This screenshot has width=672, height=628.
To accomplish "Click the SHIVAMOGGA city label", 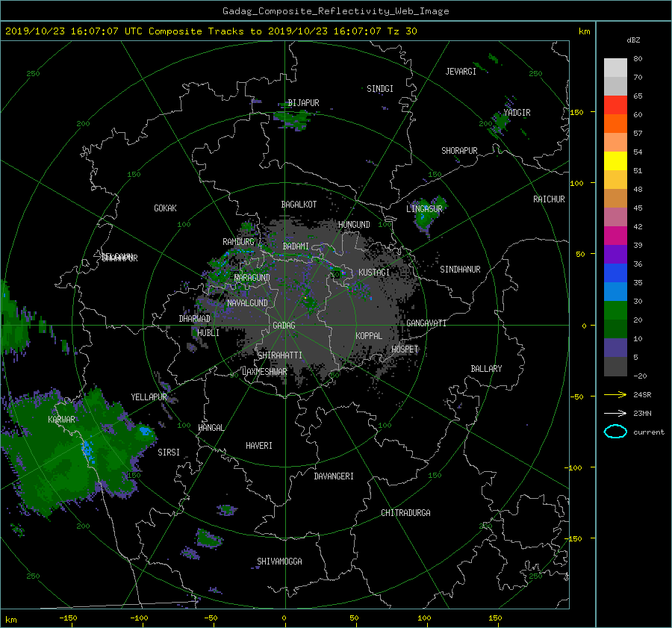I will tap(279, 562).
